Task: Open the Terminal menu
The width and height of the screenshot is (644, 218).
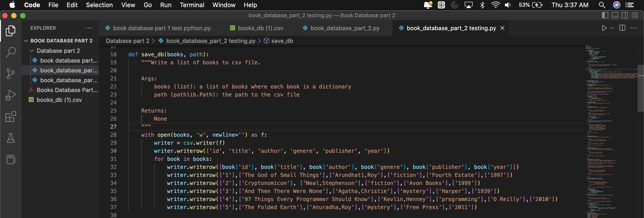Action: pos(192,5)
